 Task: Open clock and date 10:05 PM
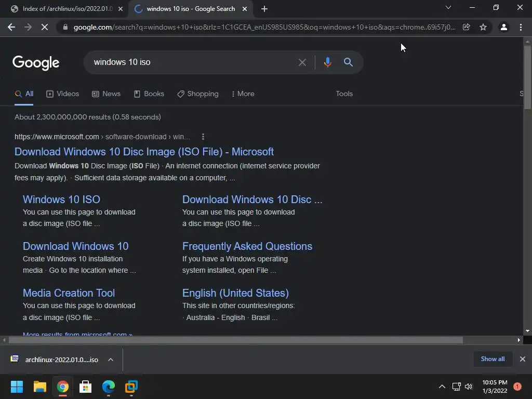click(495, 387)
